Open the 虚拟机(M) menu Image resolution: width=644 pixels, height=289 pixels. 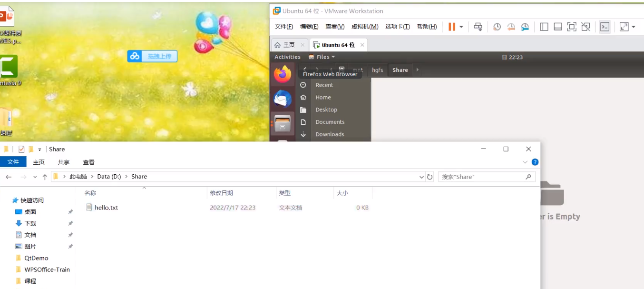click(x=365, y=26)
